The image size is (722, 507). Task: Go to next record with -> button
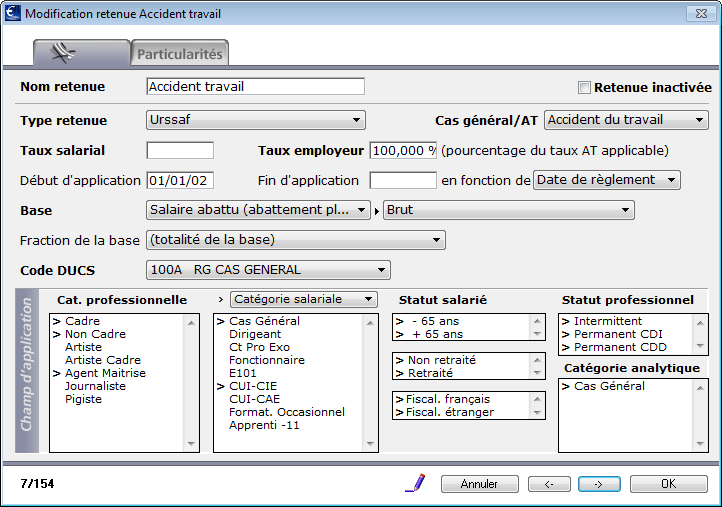599,484
